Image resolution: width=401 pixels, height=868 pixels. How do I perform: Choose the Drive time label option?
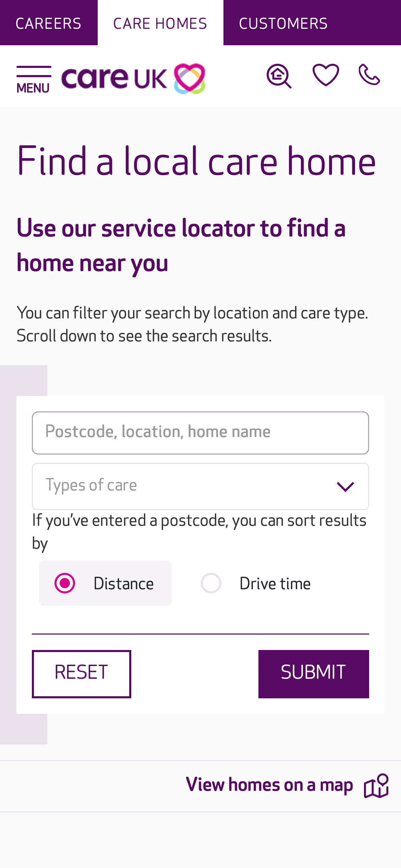tap(275, 583)
